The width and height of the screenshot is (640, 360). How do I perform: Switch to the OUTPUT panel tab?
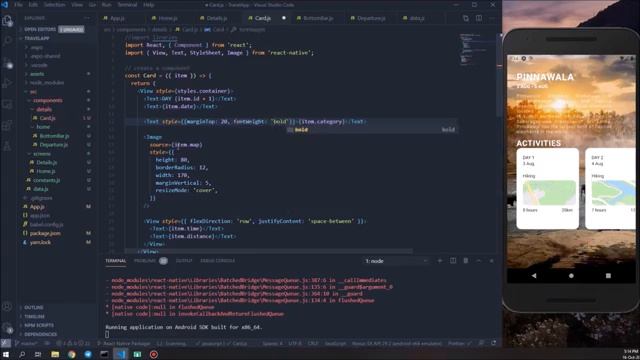tap(184, 261)
